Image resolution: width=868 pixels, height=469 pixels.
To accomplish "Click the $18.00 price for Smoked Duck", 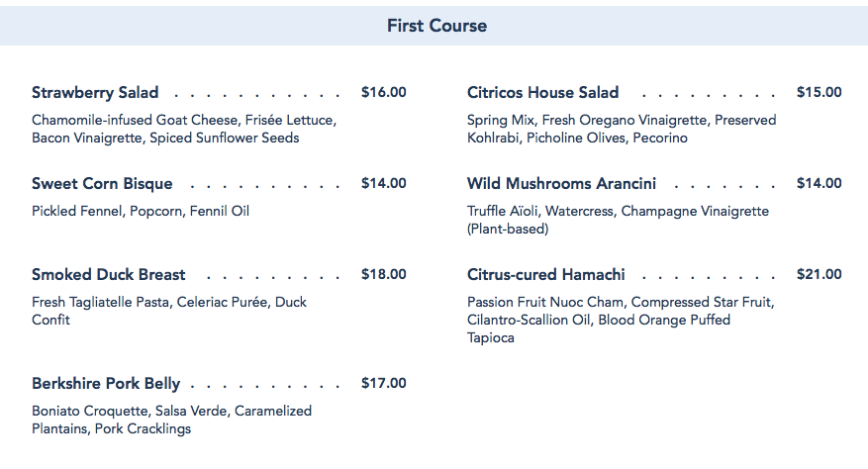I will tap(384, 275).
